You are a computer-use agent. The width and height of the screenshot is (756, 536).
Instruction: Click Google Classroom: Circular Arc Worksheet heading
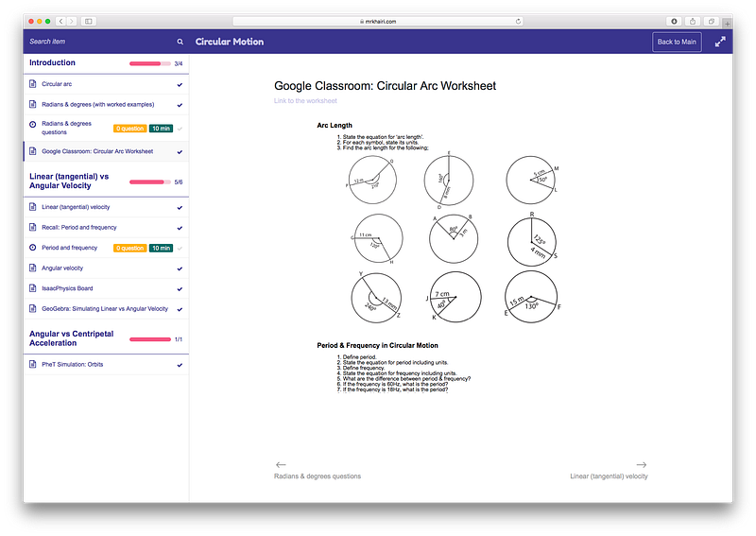(x=385, y=86)
